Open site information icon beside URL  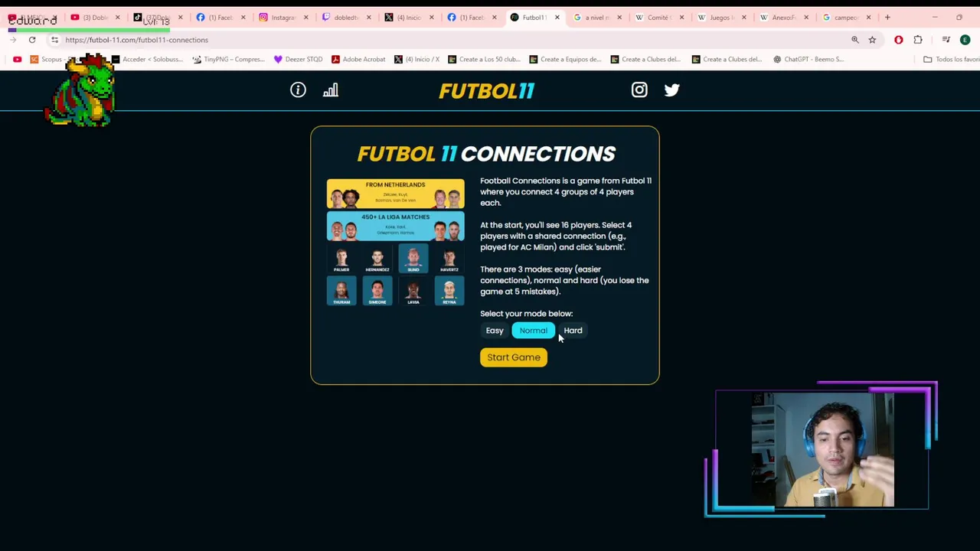point(54,40)
